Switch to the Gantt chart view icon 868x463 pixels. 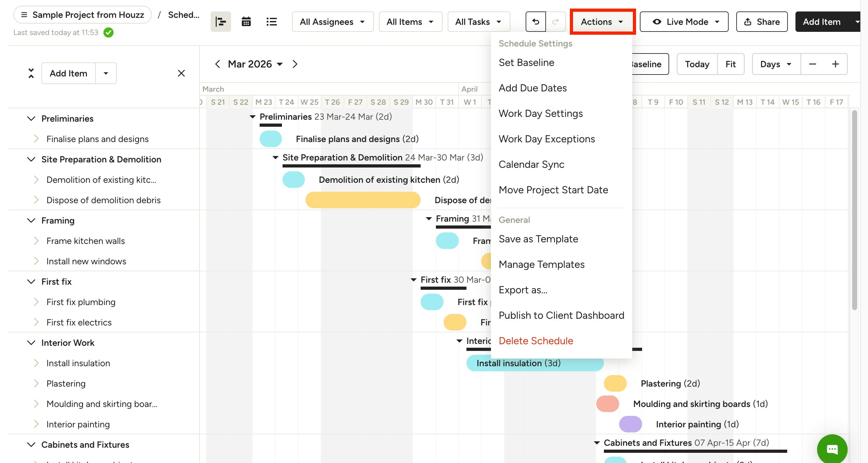221,22
